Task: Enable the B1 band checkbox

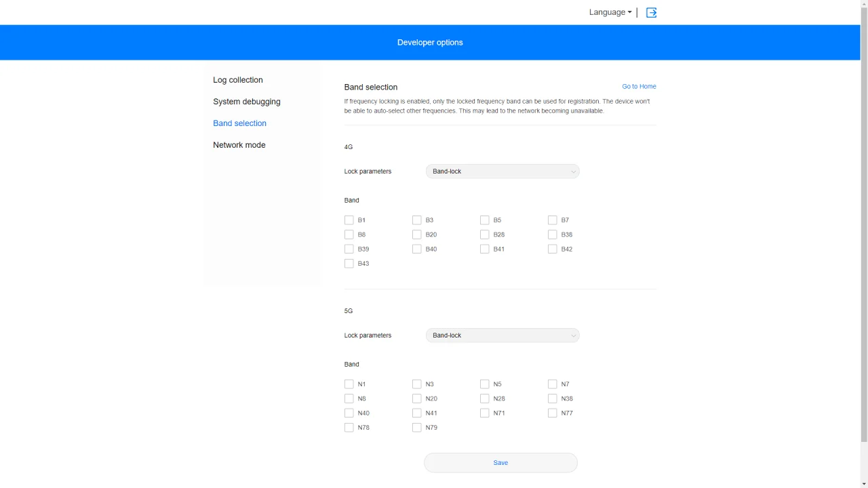Action: click(x=349, y=220)
